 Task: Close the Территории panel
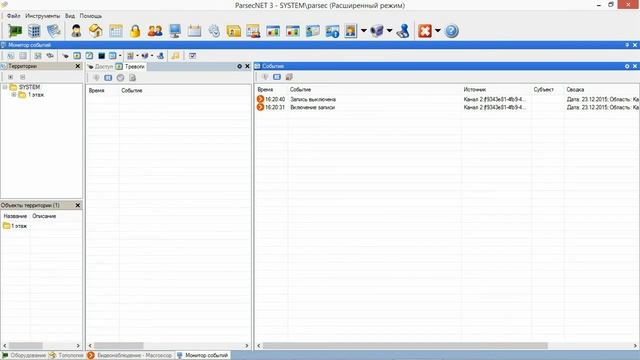[x=78, y=66]
